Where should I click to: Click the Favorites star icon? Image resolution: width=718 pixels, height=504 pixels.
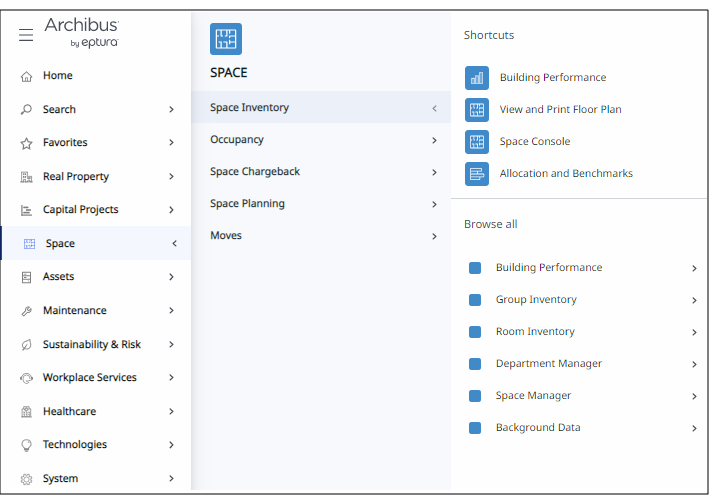coord(27,143)
